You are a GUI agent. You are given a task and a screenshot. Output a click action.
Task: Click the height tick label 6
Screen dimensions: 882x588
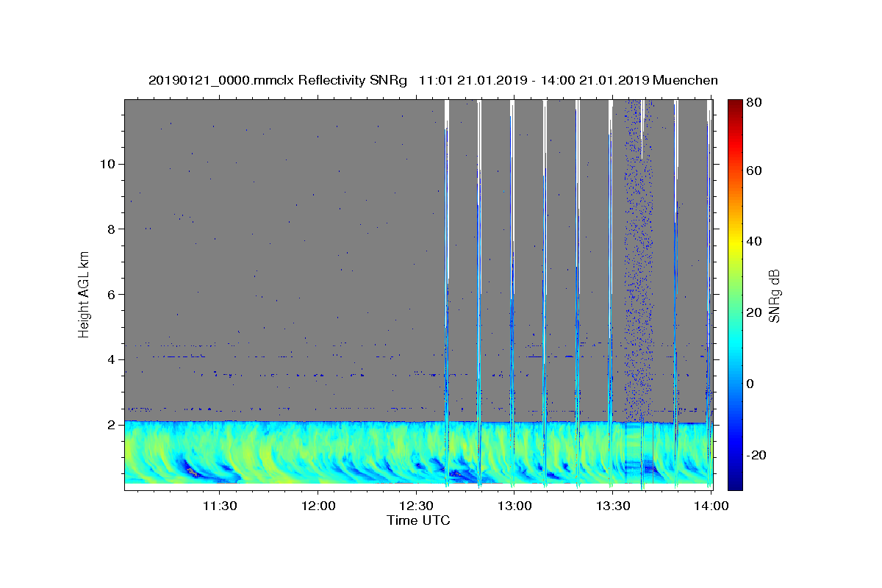111,294
